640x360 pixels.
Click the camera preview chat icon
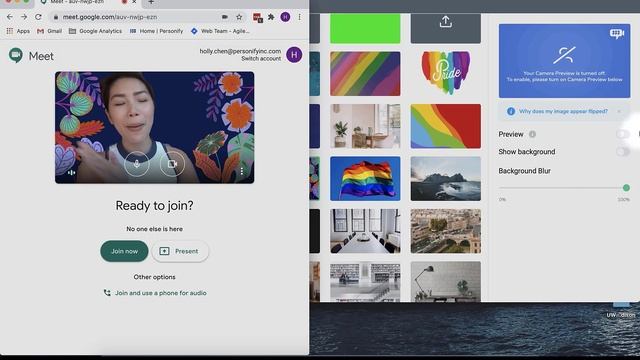click(617, 33)
